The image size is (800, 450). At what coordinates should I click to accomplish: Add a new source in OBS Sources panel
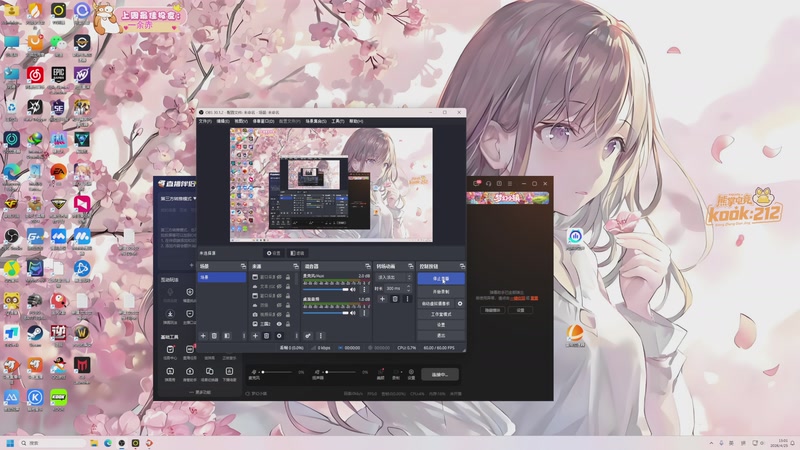coord(255,336)
